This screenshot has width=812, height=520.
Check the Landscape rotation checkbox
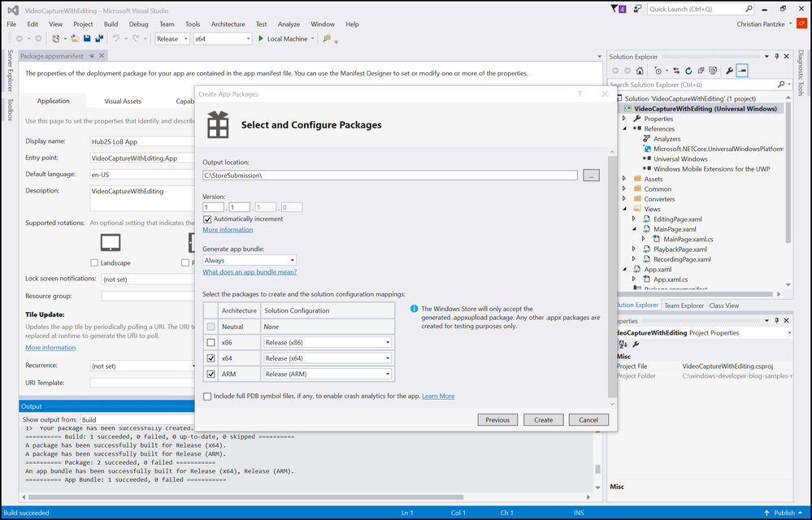pyautogui.click(x=94, y=263)
